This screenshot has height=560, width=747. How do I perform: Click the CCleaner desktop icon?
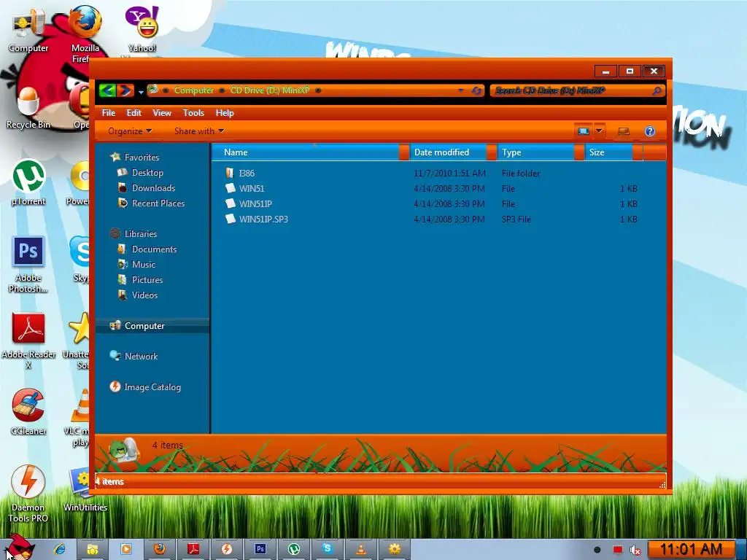[28, 412]
